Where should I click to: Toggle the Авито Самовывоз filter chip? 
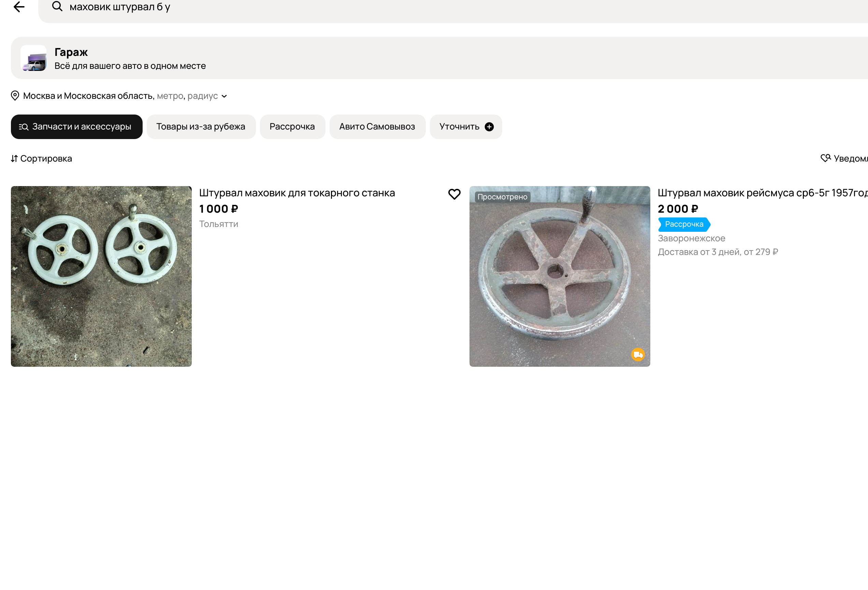(377, 127)
